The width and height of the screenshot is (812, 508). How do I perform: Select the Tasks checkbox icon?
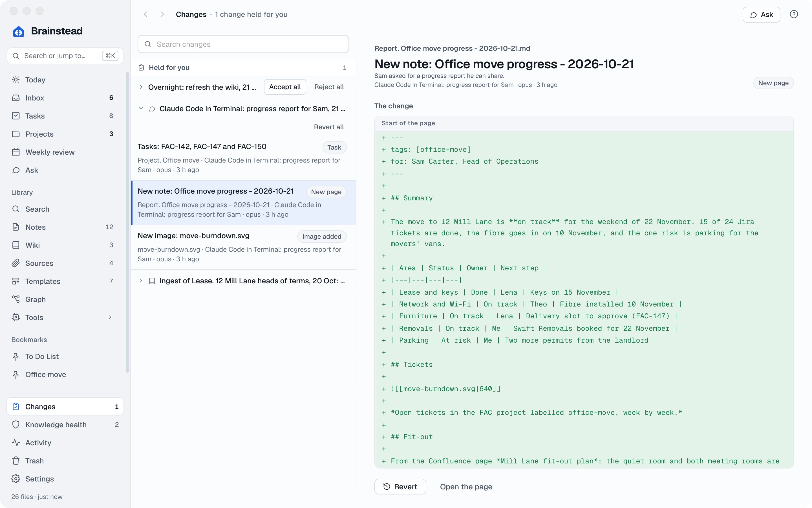point(16,116)
